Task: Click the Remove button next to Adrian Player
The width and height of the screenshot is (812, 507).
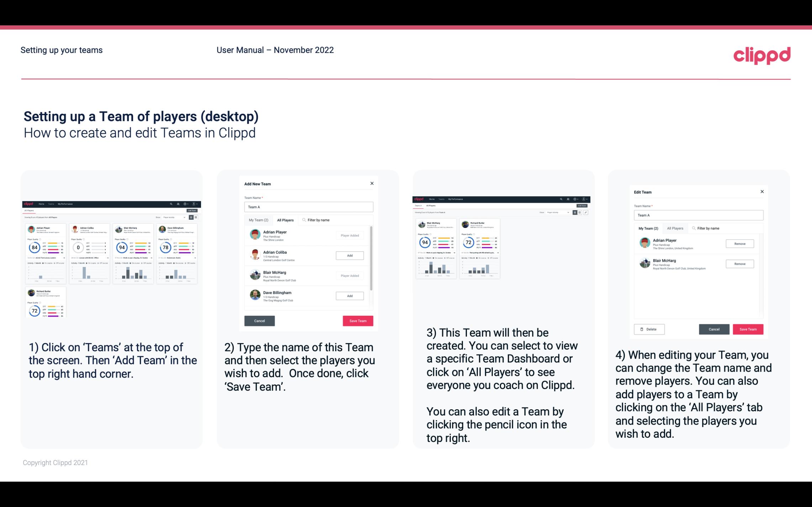Action: pos(740,244)
